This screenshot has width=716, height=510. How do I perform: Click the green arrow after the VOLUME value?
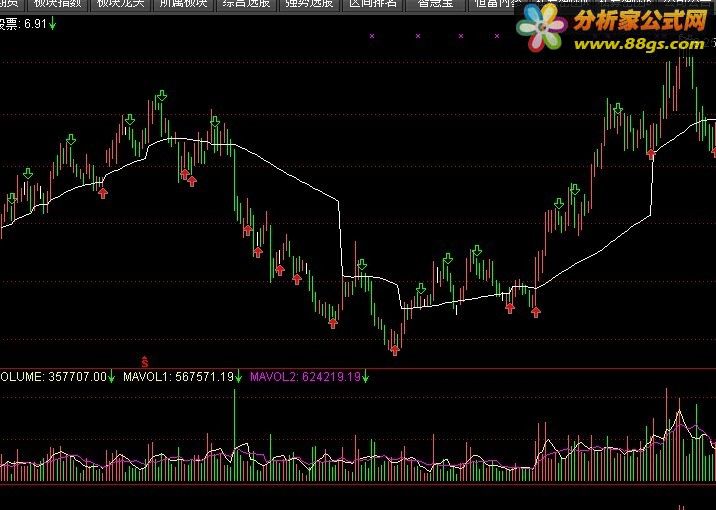pos(111,377)
